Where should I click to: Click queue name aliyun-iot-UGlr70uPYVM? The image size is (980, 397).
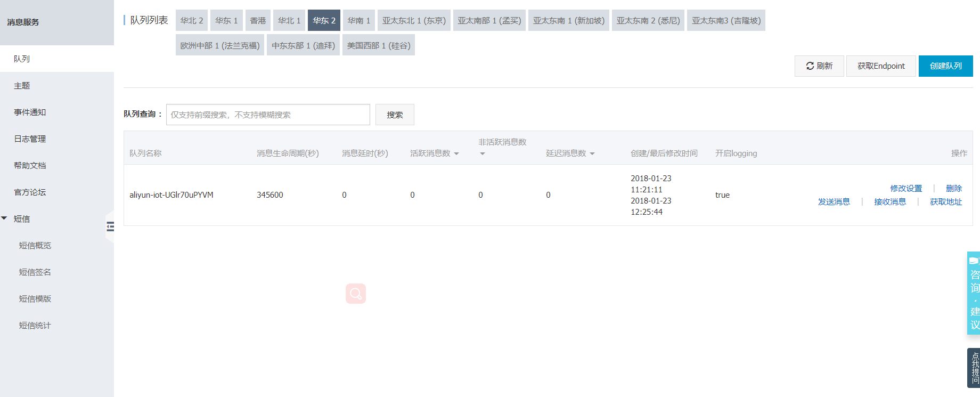point(171,195)
